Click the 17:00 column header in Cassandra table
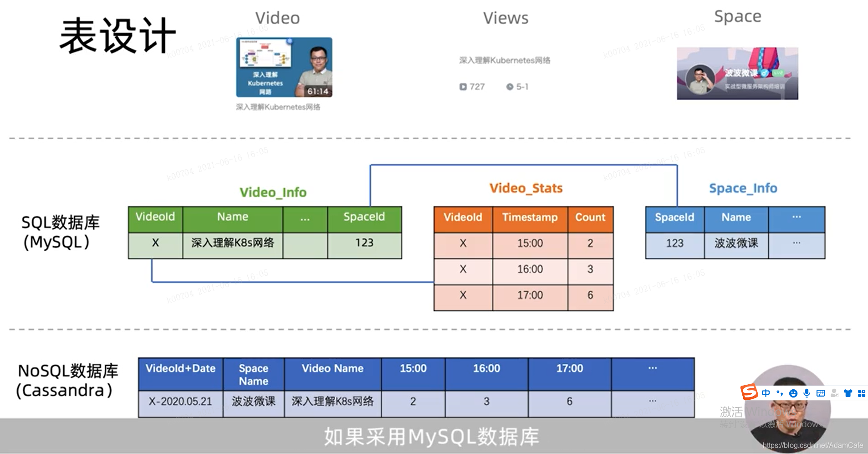Viewport: 868px width, 454px height. point(570,374)
